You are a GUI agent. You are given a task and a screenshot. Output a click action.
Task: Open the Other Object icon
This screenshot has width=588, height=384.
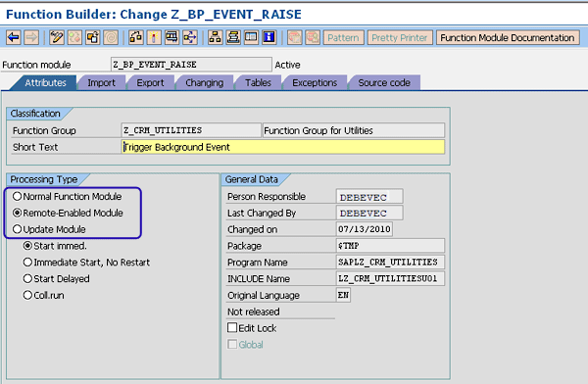(93, 37)
